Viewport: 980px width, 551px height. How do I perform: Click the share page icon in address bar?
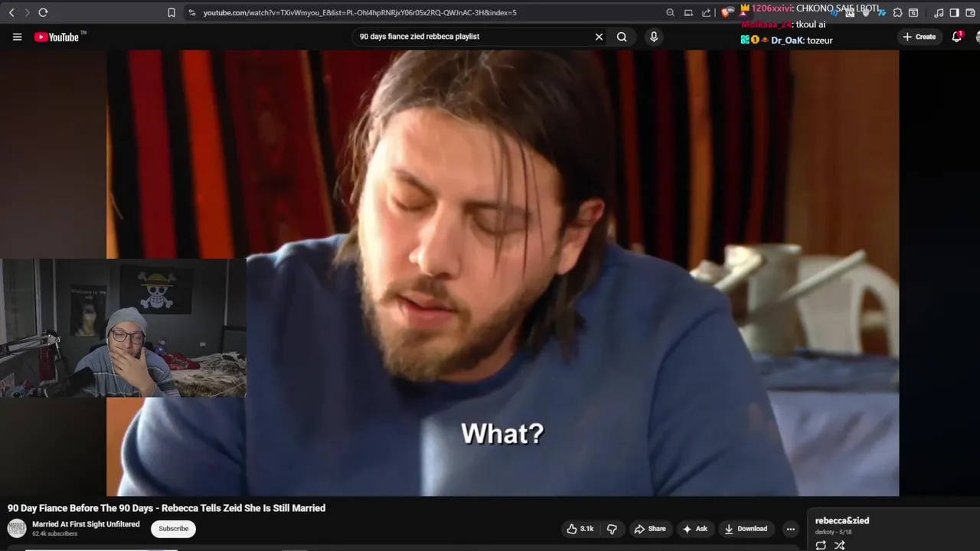(706, 12)
